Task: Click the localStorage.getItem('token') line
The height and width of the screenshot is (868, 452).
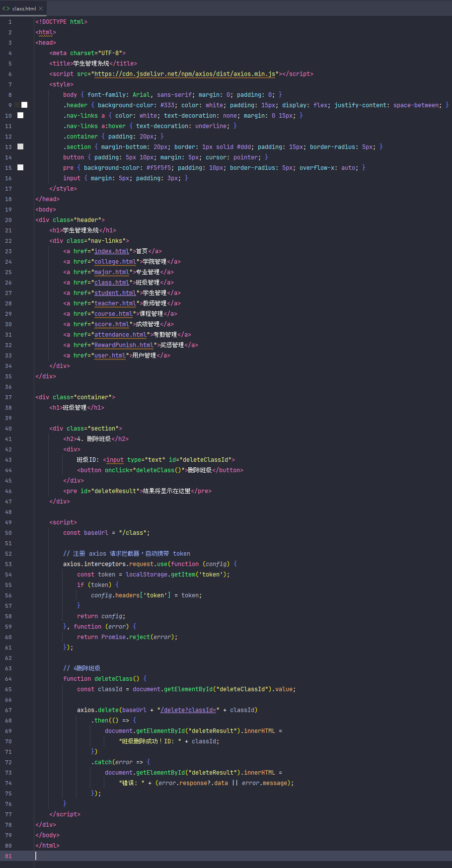Action: (x=153, y=575)
